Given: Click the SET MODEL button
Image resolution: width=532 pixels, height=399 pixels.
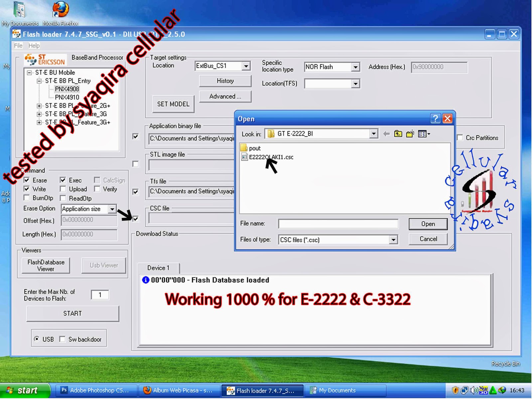Looking at the screenshot, I should click(173, 104).
